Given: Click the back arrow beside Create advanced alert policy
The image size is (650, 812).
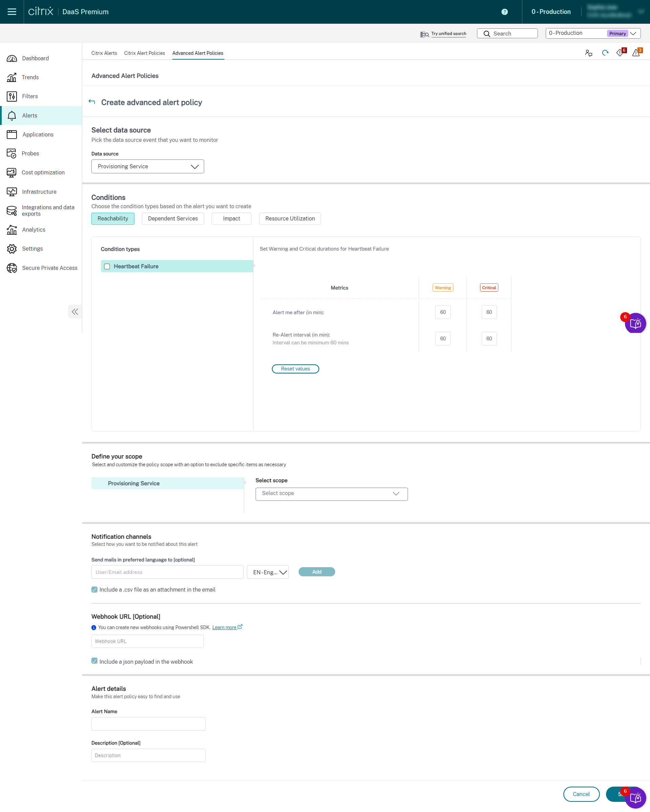Looking at the screenshot, I should (92, 102).
